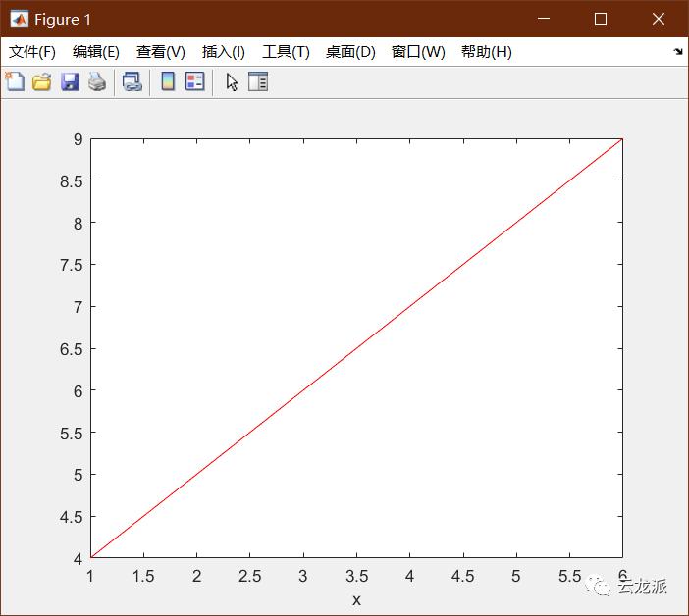689x616 pixels.
Task: Click the New Figure toolbar icon
Action: pos(15,81)
